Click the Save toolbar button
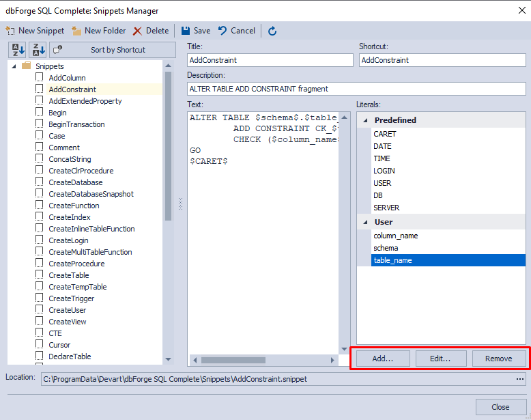Image resolution: width=531 pixels, height=420 pixels. tap(196, 31)
